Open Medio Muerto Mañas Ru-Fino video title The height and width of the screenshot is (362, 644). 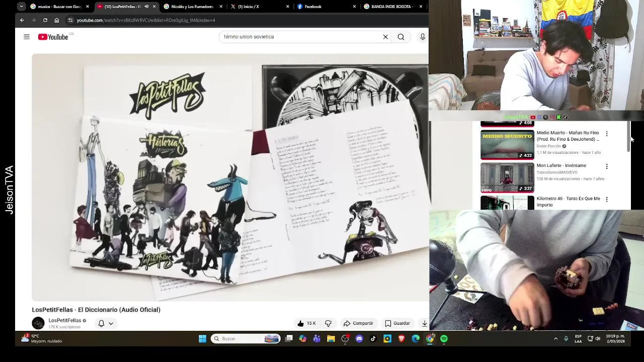pyautogui.click(x=568, y=136)
